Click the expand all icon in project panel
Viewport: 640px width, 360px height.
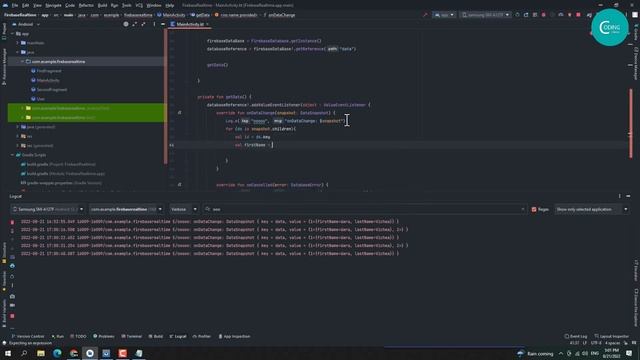(x=134, y=24)
